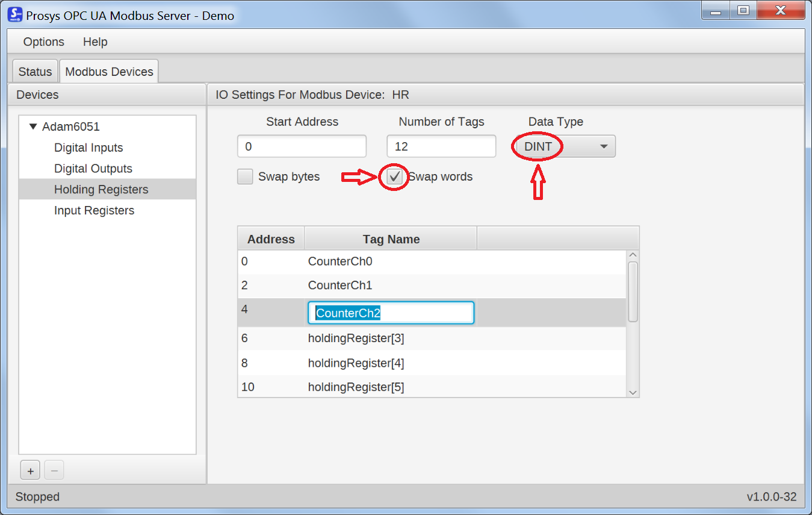Image resolution: width=812 pixels, height=515 pixels.
Task: Click the minus remove device button
Action: pyautogui.click(x=54, y=470)
